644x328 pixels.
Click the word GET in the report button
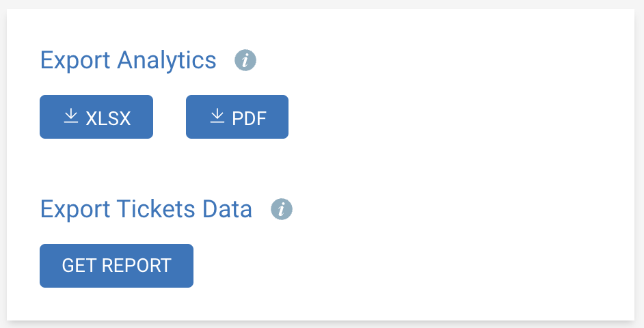[80, 266]
